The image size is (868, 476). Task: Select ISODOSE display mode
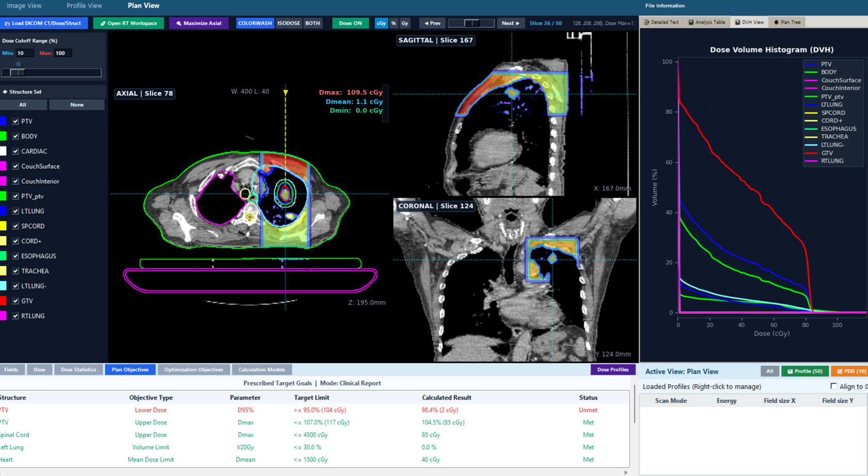point(288,23)
